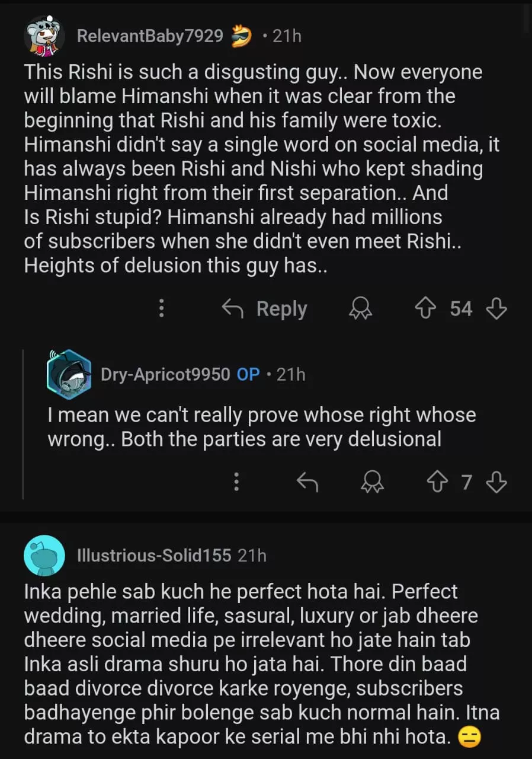
Task: Tap the 54 vote count
Action: [x=461, y=308]
